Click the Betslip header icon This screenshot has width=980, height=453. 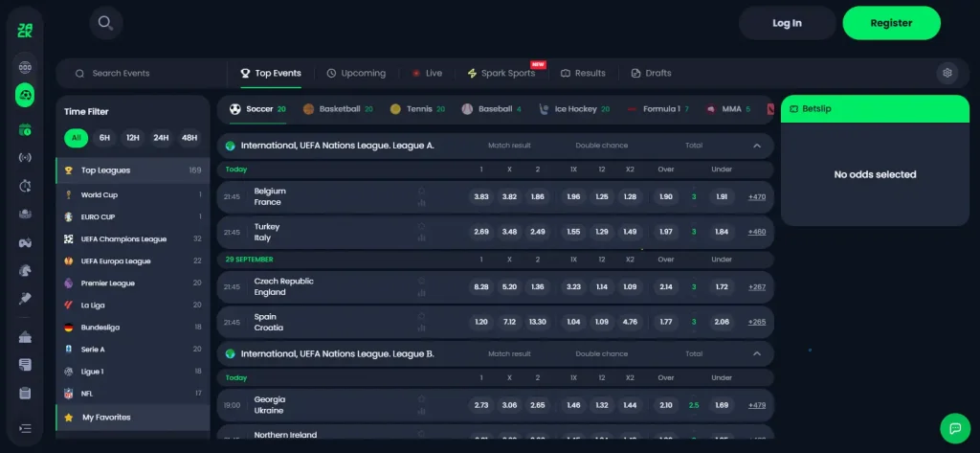(793, 109)
